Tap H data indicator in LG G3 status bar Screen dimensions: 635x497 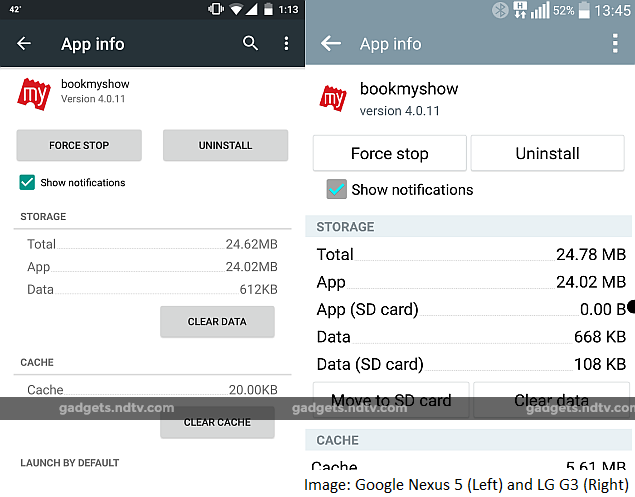[x=520, y=10]
